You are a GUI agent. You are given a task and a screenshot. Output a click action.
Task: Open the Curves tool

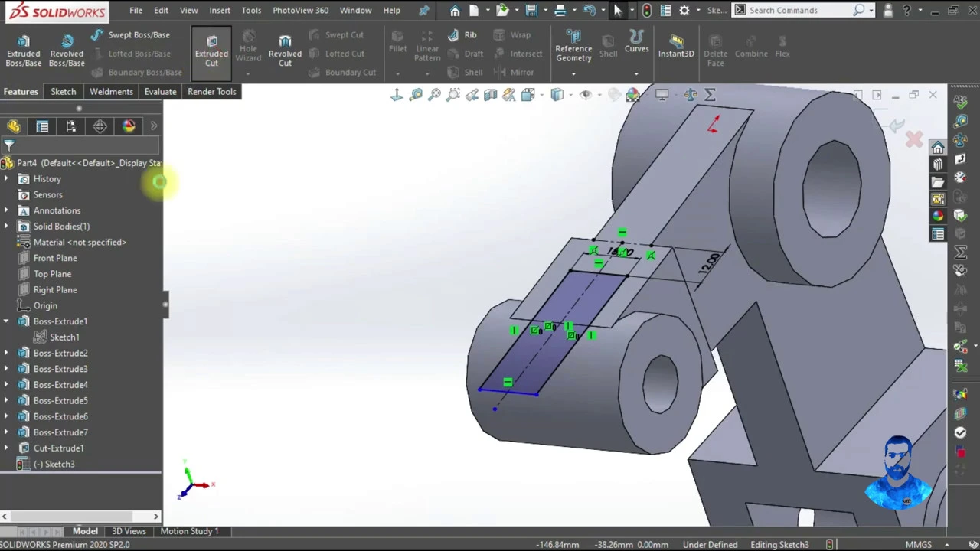pyautogui.click(x=636, y=43)
